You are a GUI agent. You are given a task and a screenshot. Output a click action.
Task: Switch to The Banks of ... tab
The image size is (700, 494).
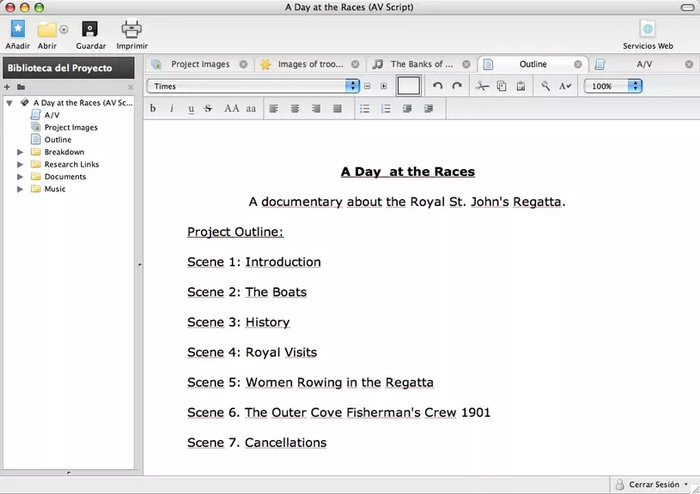[x=421, y=64]
